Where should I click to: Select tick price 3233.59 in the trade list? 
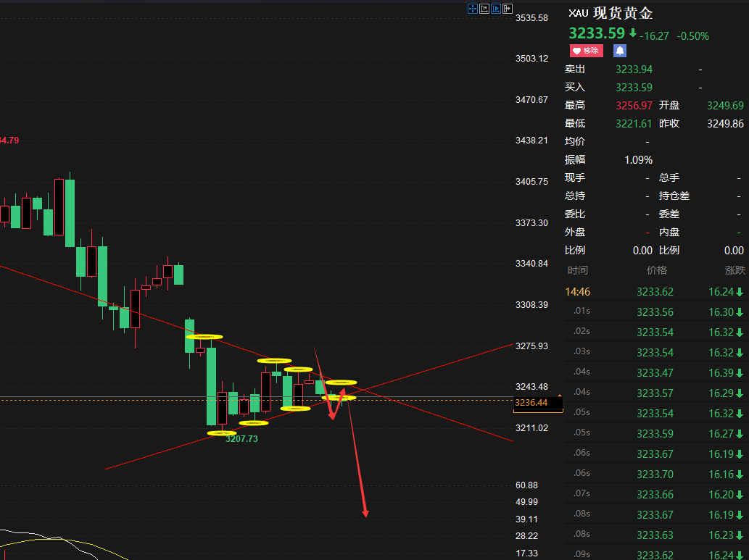(655, 434)
